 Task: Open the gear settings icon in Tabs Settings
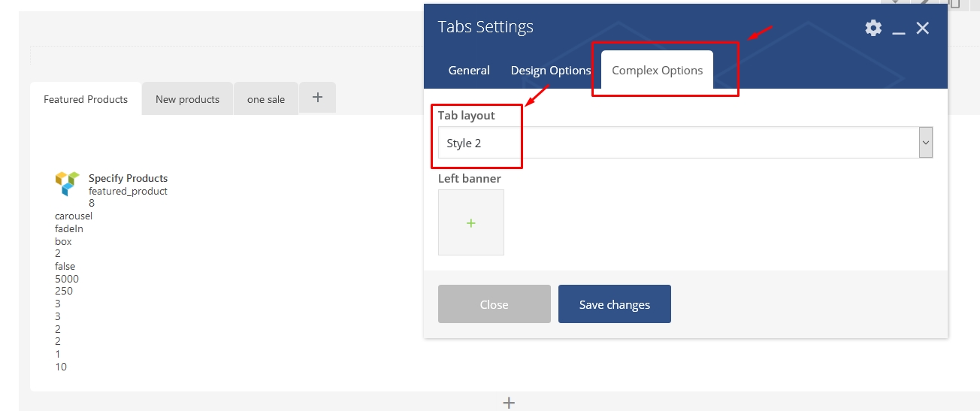(x=873, y=29)
